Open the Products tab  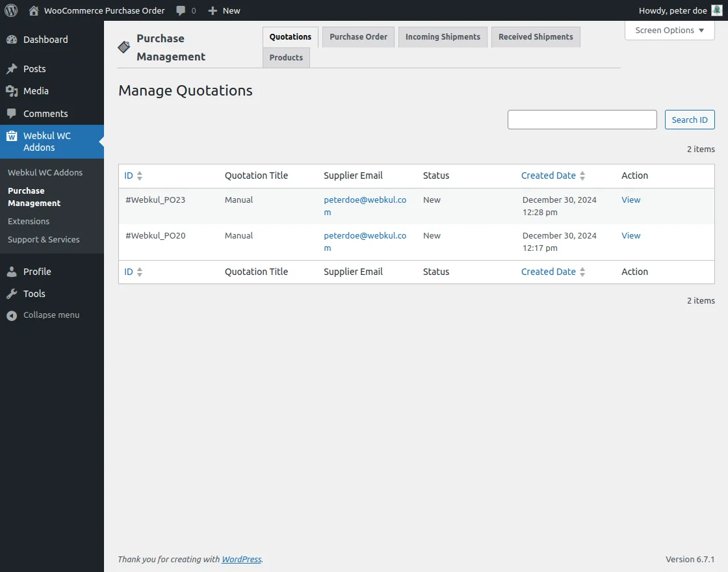(x=286, y=57)
